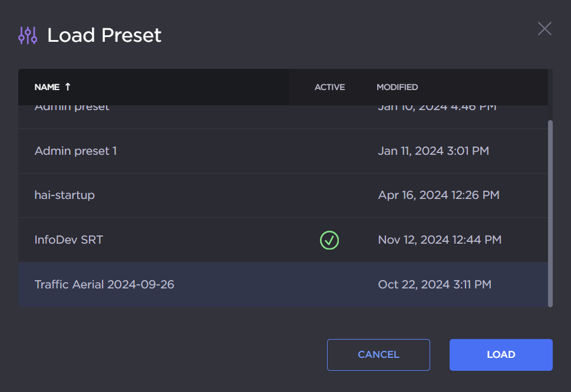Click the ascending sort arrow next to Name
The width and height of the screenshot is (571, 392).
[x=68, y=87]
